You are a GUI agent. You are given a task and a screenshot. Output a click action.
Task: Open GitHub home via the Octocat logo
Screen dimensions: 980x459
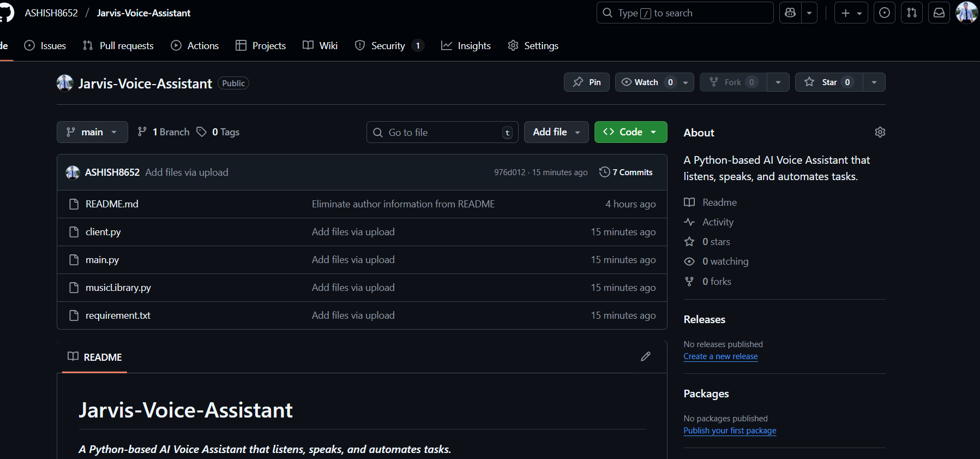(x=5, y=13)
